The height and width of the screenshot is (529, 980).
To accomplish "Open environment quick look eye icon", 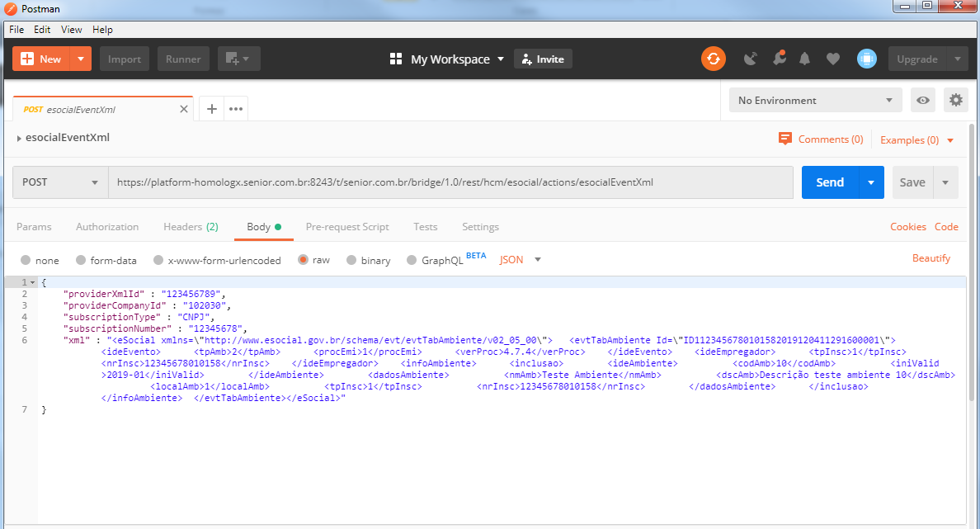I will coord(922,100).
